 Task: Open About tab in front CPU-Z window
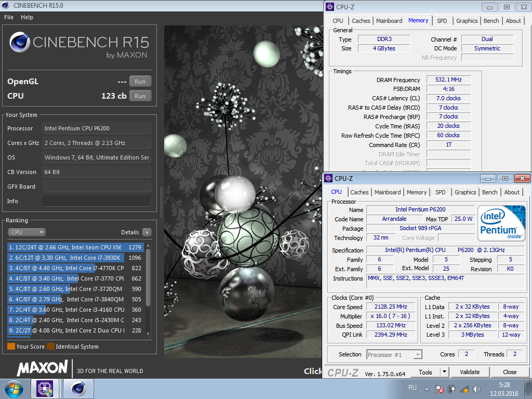point(512,192)
